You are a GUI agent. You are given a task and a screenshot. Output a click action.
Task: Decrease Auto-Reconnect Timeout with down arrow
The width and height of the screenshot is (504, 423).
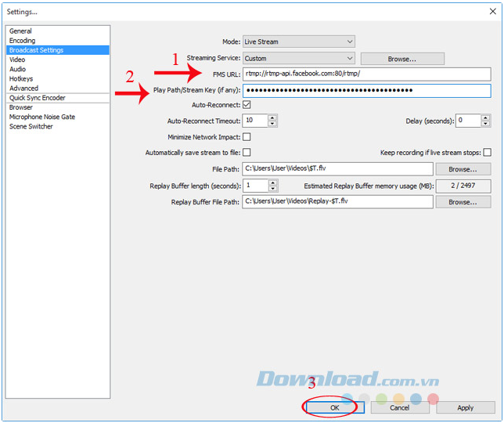pos(272,124)
